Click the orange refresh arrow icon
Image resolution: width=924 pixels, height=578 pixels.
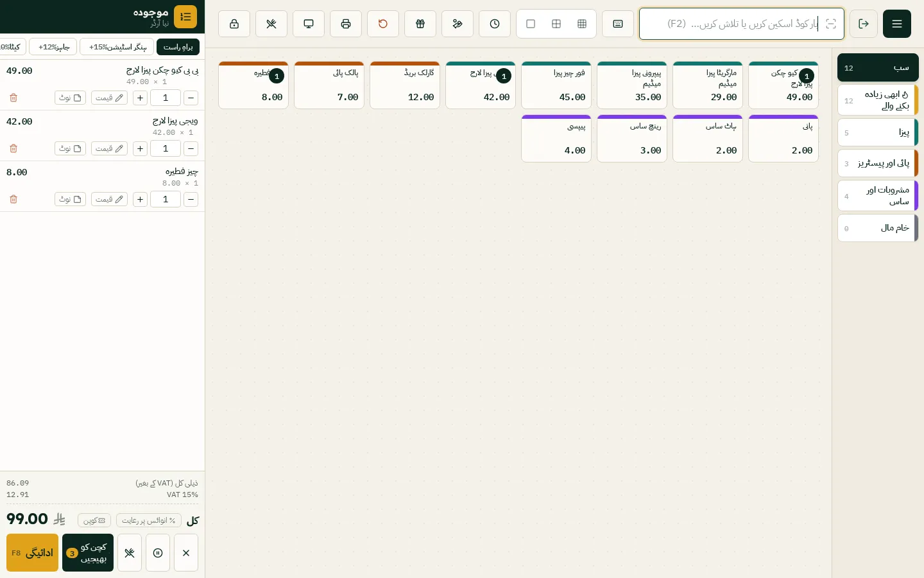click(x=383, y=24)
